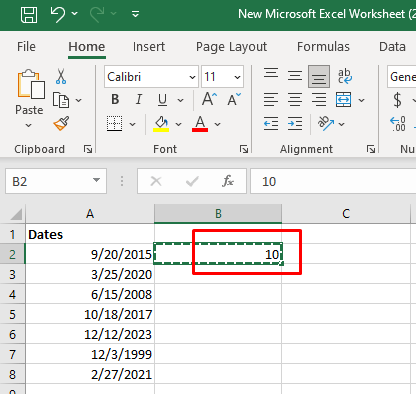
Task: Open the Copy options dropdown arrow
Action: (x=79, y=100)
